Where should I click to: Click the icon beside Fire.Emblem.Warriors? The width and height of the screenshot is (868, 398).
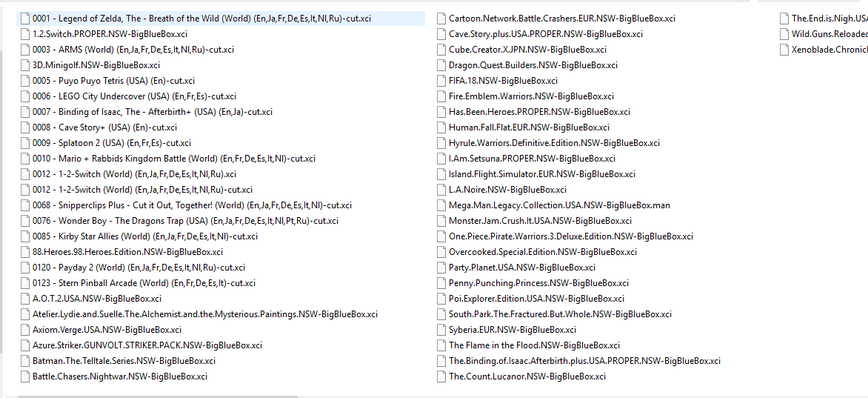(441, 96)
